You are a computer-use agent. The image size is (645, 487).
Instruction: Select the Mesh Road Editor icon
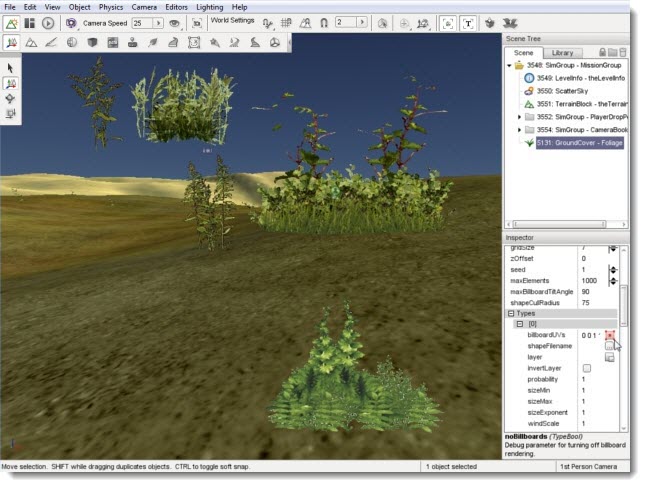point(173,42)
